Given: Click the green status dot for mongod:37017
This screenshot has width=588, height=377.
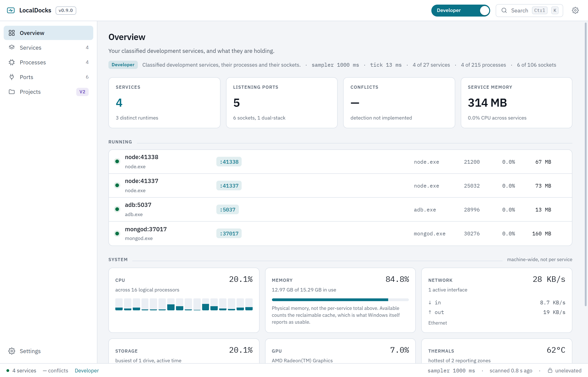Looking at the screenshot, I should [x=117, y=233].
